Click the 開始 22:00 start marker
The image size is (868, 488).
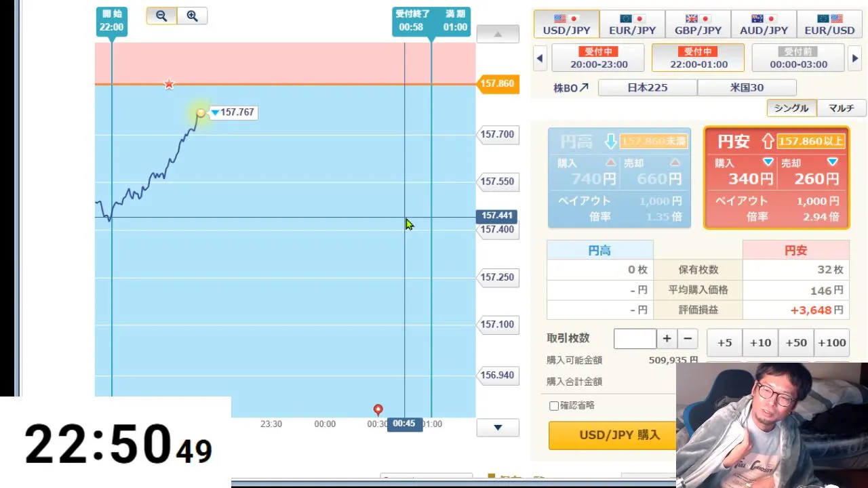(x=111, y=22)
